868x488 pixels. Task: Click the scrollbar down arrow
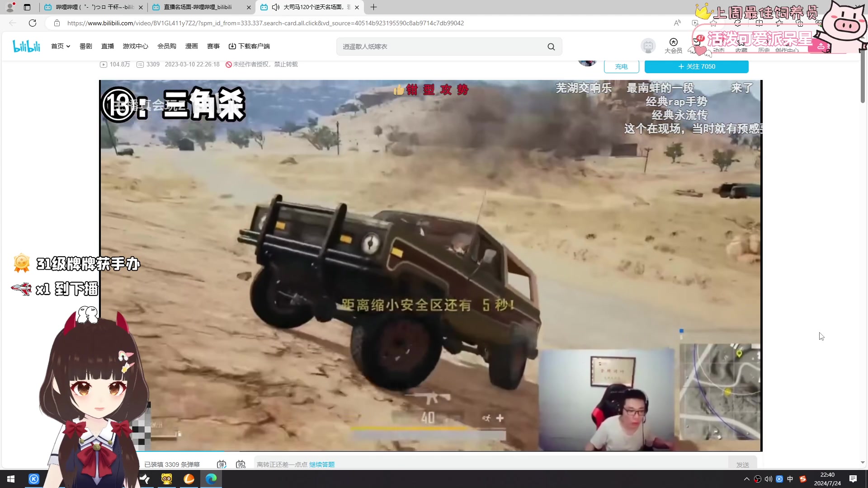tap(863, 462)
